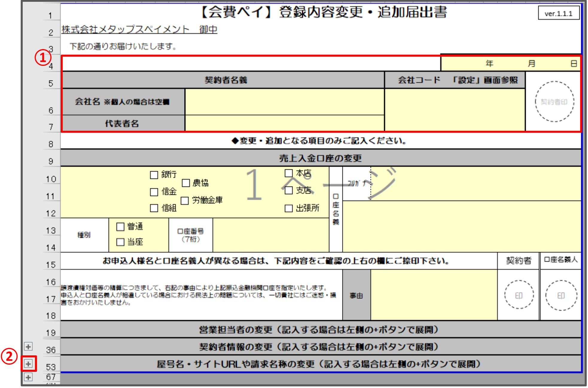Check the 銀行 checkbox
This screenshot has height=388, width=588.
coord(154,175)
